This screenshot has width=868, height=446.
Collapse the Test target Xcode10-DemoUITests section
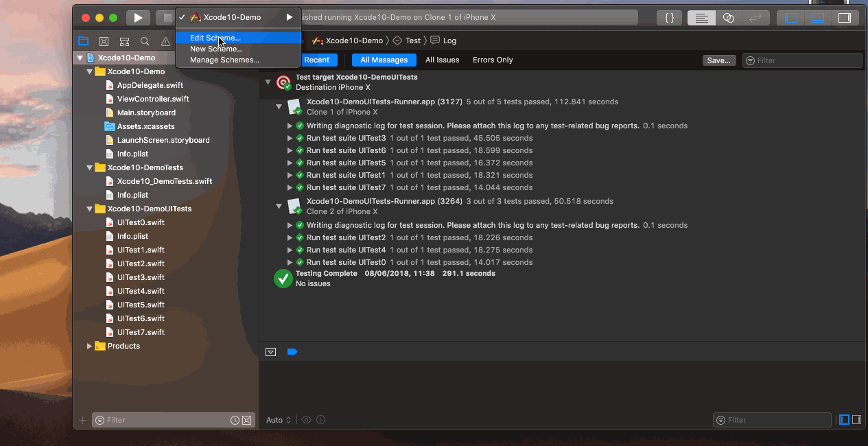coord(268,82)
